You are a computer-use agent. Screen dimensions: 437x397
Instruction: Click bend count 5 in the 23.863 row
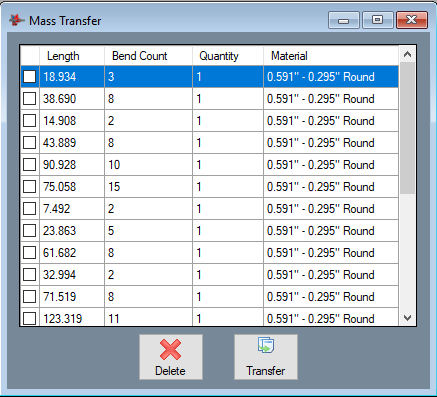(x=148, y=231)
